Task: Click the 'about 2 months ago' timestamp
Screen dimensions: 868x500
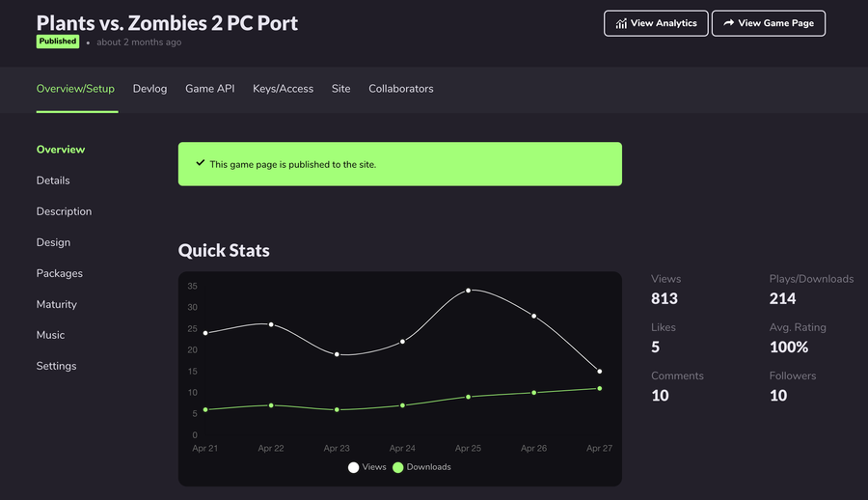Action: point(139,42)
